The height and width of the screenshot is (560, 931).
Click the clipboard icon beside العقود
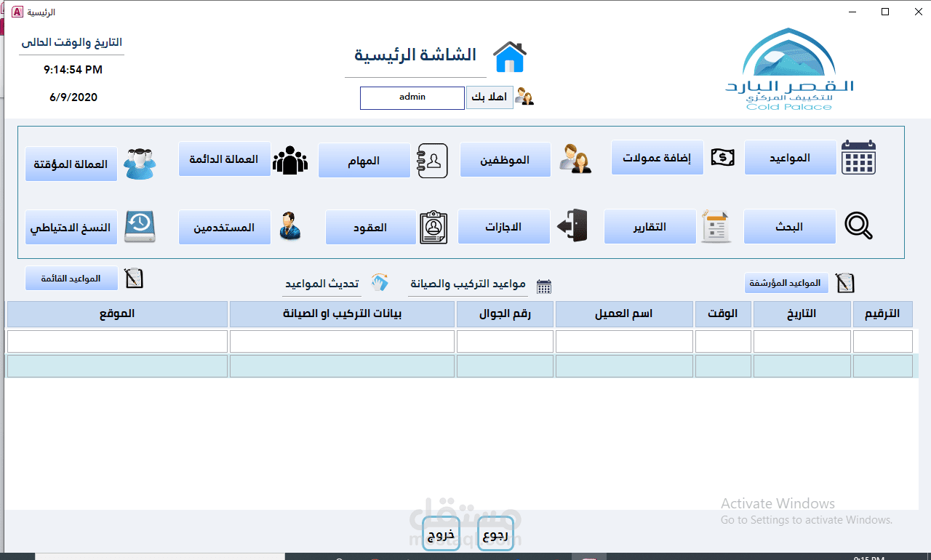[433, 227]
